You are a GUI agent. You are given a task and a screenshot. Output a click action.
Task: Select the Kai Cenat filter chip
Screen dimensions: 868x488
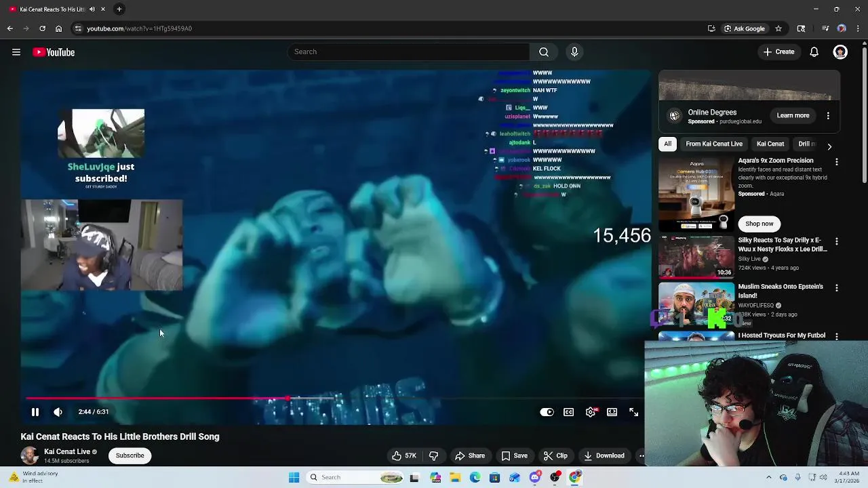pyautogui.click(x=770, y=144)
